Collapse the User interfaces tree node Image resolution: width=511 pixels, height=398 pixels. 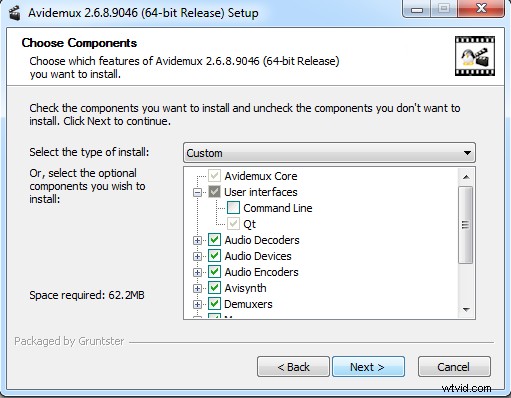click(197, 192)
